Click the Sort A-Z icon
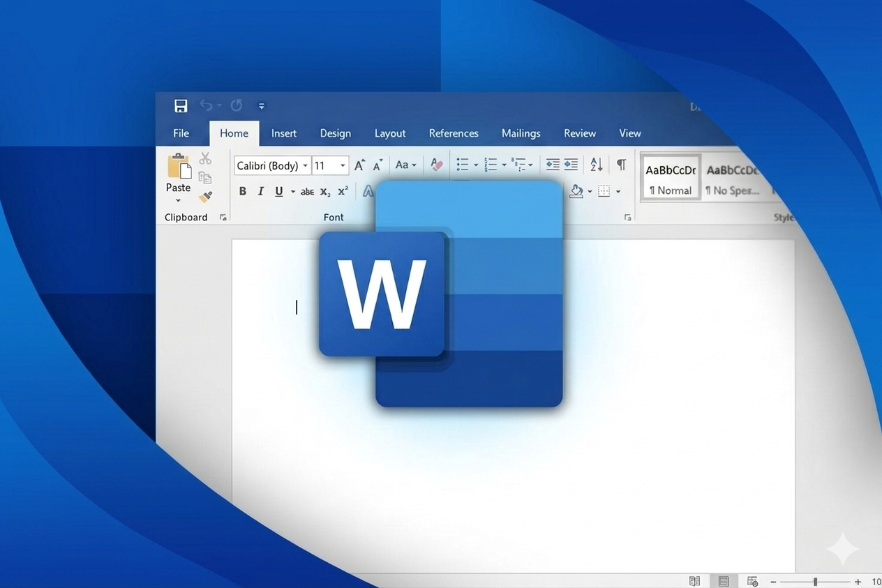 click(x=596, y=165)
